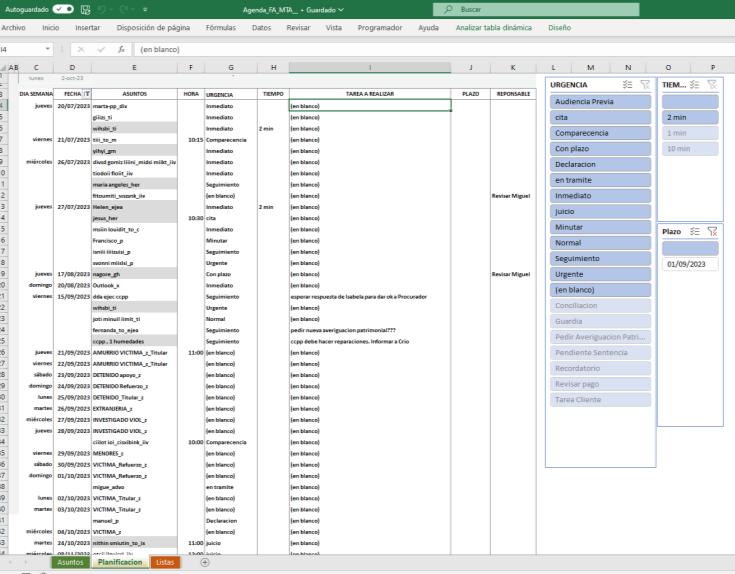The height and width of the screenshot is (574, 735).
Task: Toggle Con plazo slicer item
Action: pyautogui.click(x=600, y=149)
